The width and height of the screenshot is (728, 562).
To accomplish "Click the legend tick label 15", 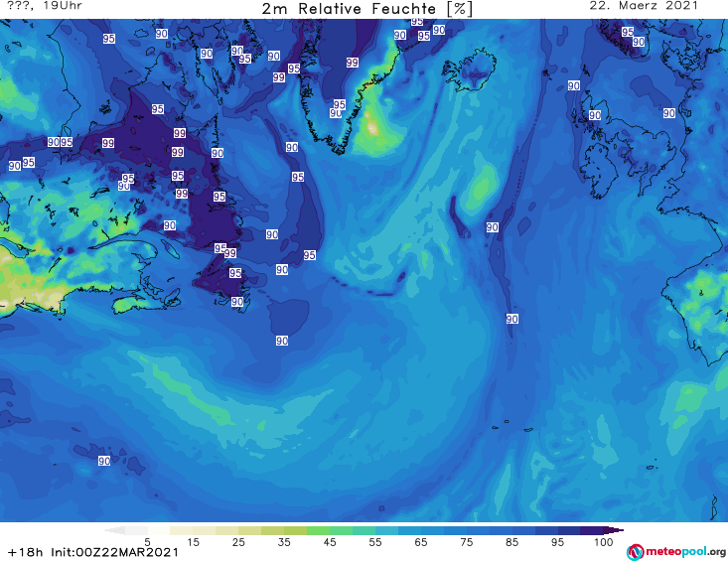I will coord(193,541).
